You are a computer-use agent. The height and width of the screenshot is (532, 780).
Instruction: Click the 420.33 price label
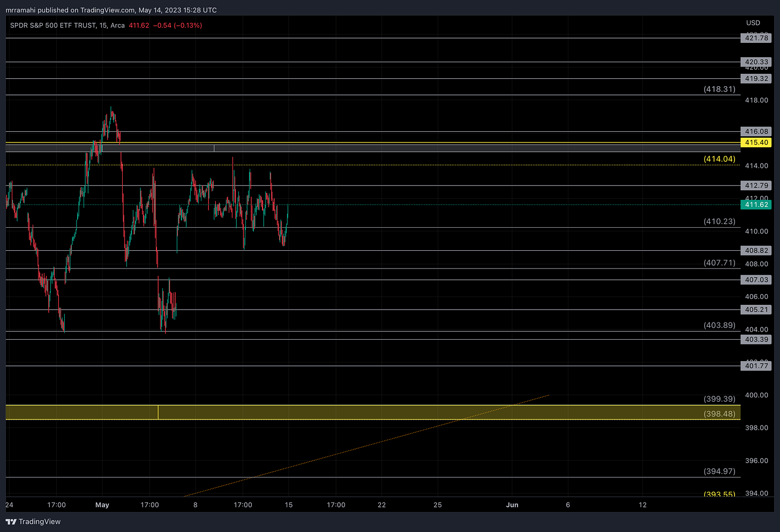tap(756, 62)
